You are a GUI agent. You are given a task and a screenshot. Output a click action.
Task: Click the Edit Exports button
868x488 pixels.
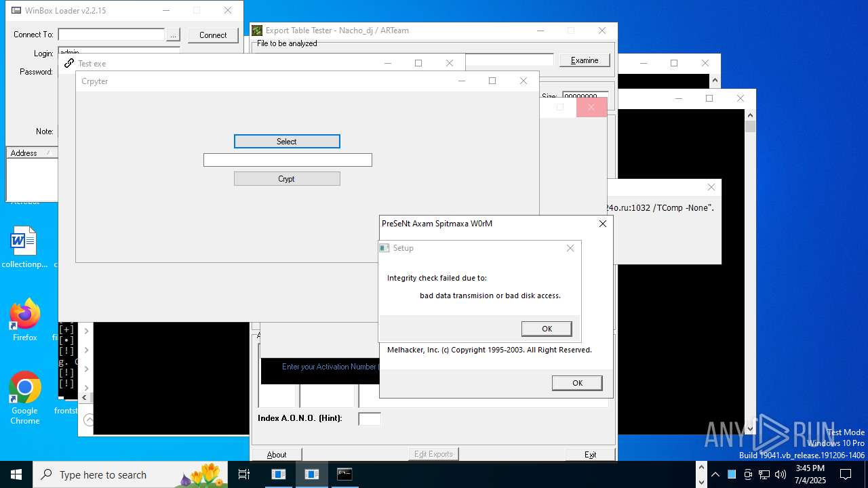[433, 454]
